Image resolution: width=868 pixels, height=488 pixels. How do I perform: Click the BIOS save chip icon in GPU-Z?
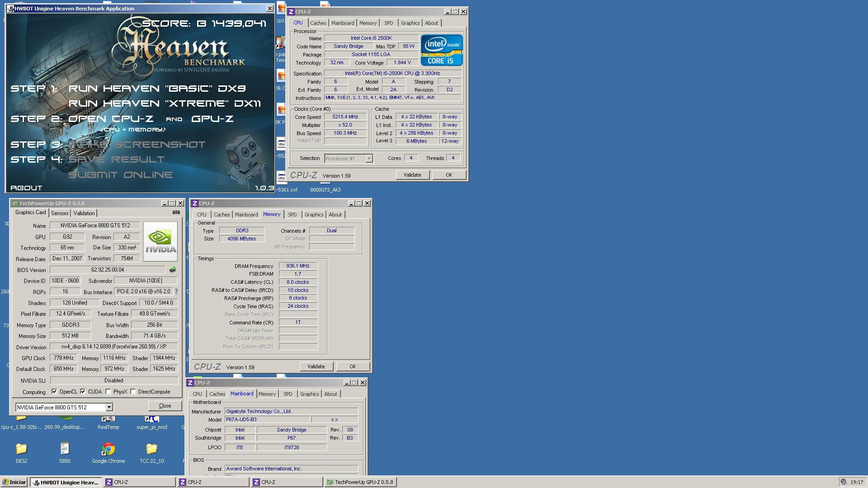tap(173, 270)
